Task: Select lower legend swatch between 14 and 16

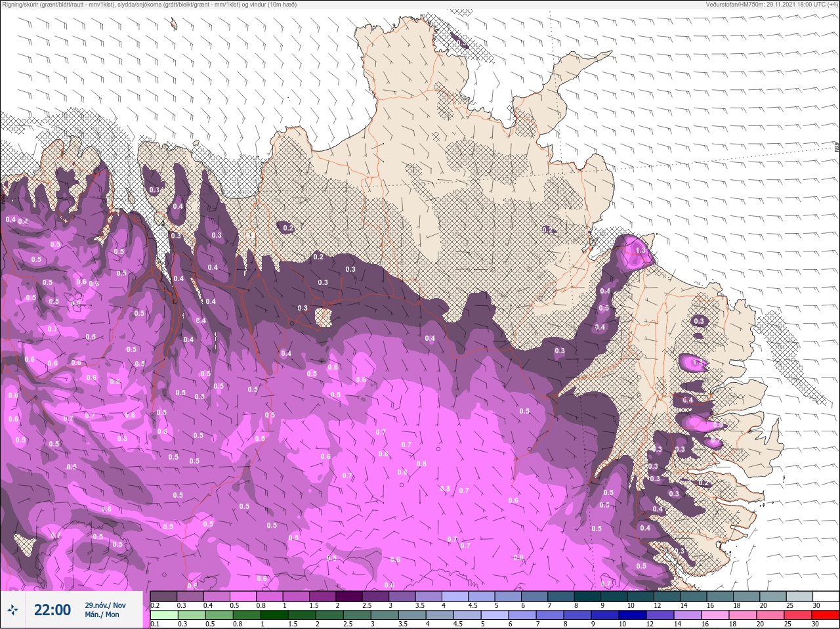Action: (688, 615)
